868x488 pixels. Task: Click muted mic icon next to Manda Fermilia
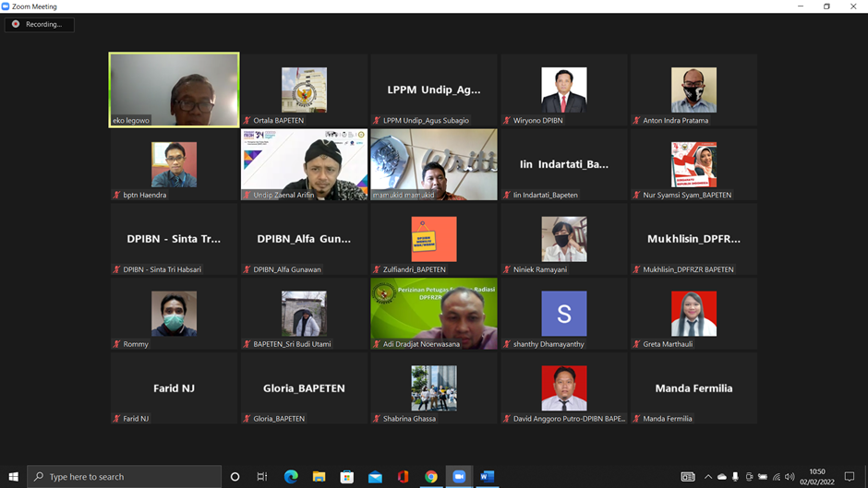coord(637,419)
